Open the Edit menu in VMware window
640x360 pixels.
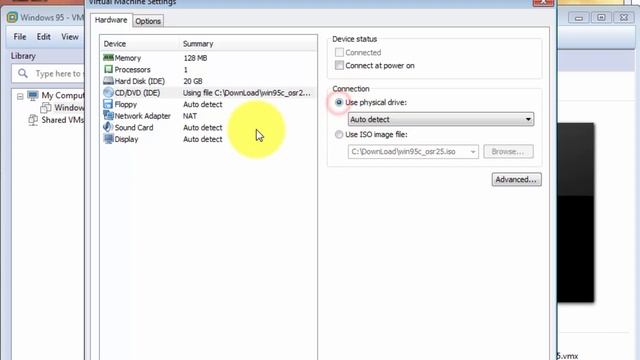44,37
